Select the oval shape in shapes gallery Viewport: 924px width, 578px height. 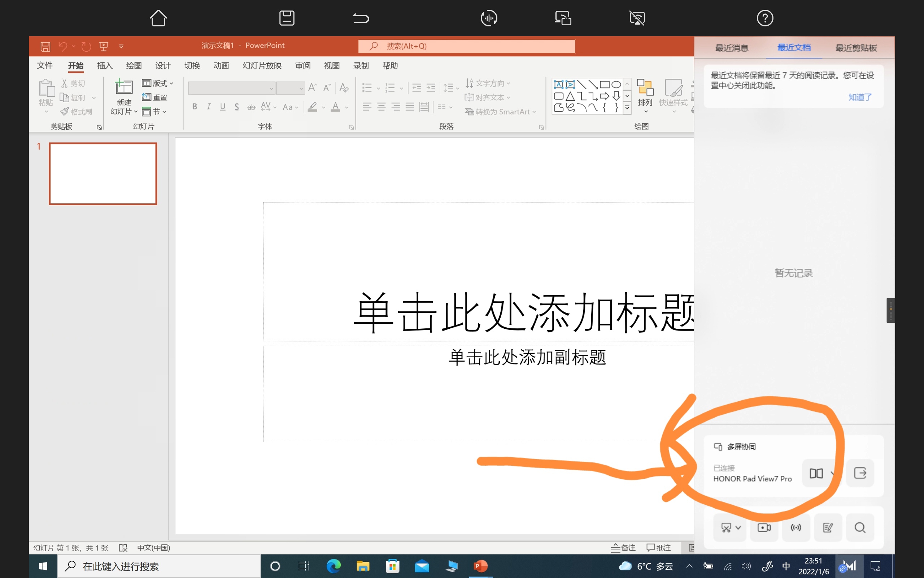pyautogui.click(x=616, y=84)
